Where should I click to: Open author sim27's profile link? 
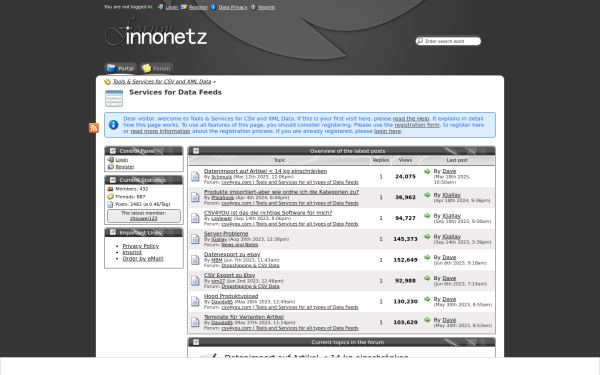click(x=218, y=281)
